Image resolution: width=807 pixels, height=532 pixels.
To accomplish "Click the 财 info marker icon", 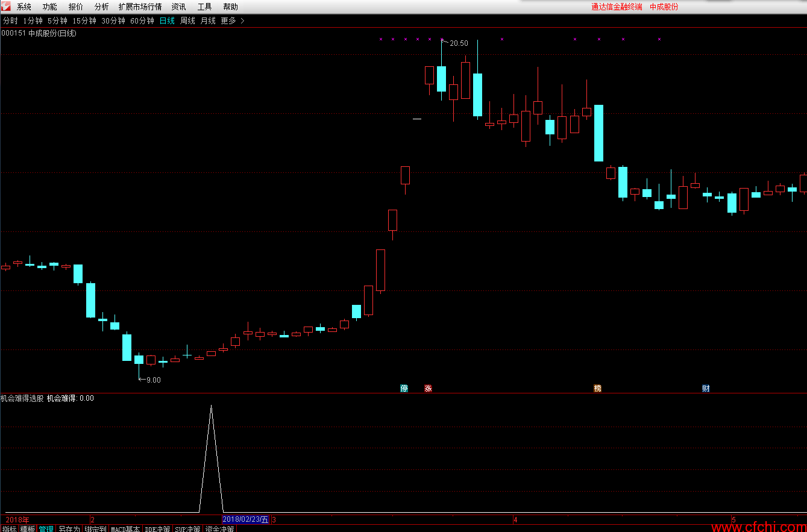I will click(706, 389).
